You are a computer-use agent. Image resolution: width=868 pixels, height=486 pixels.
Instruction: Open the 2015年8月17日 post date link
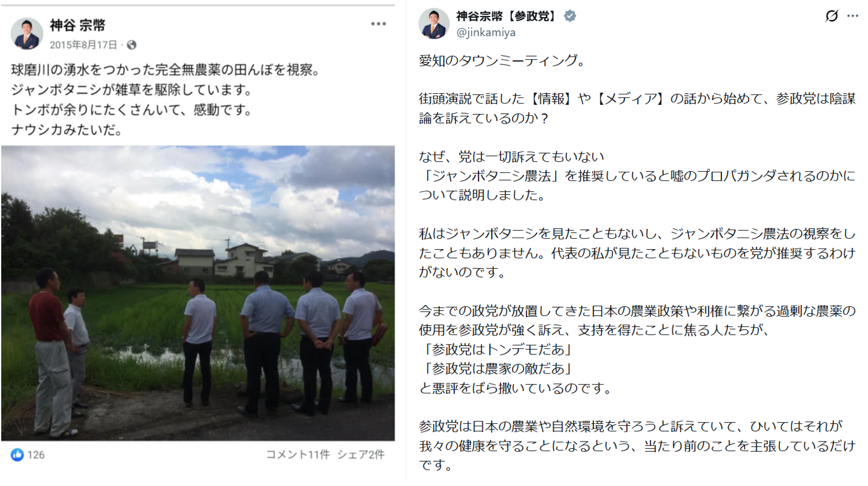85,45
